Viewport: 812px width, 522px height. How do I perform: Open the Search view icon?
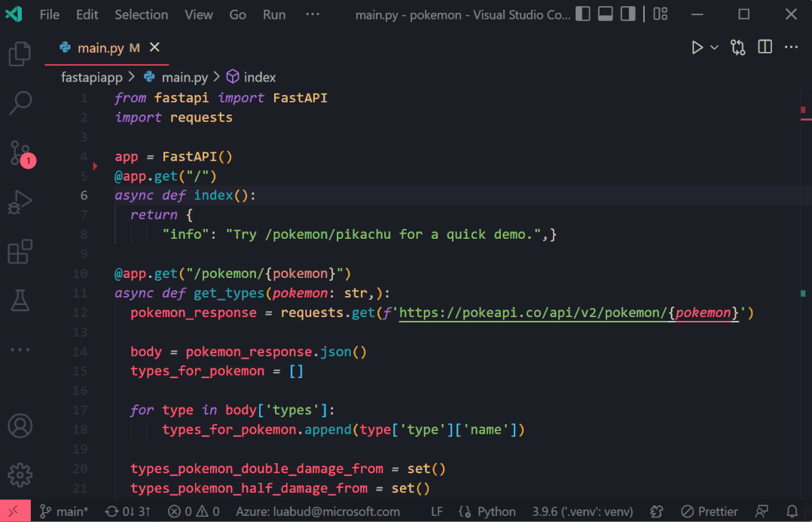tap(20, 103)
